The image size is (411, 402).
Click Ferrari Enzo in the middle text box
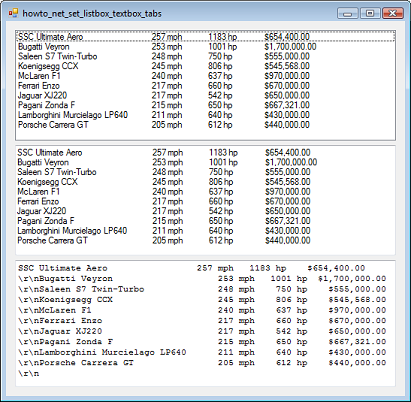point(38,201)
